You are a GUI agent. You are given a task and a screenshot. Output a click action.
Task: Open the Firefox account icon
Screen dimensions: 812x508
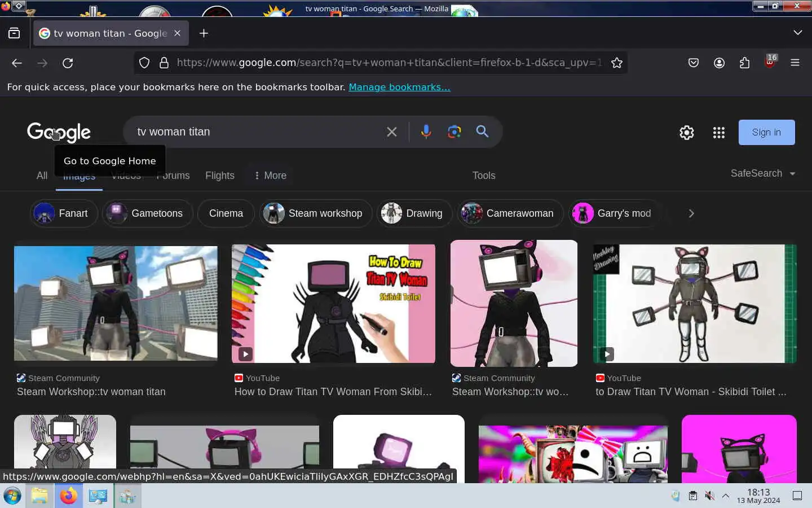pos(719,63)
